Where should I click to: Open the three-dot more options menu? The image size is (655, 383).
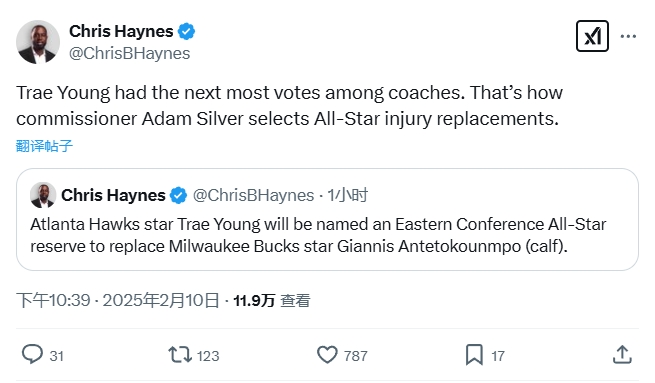(x=628, y=36)
